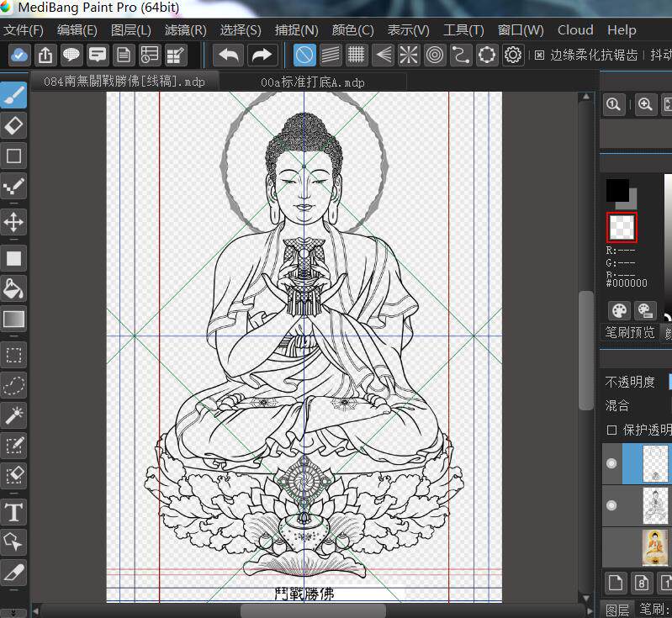The image size is (672, 618).
Task: Click the round speech bubble icon
Action: [x=71, y=55]
